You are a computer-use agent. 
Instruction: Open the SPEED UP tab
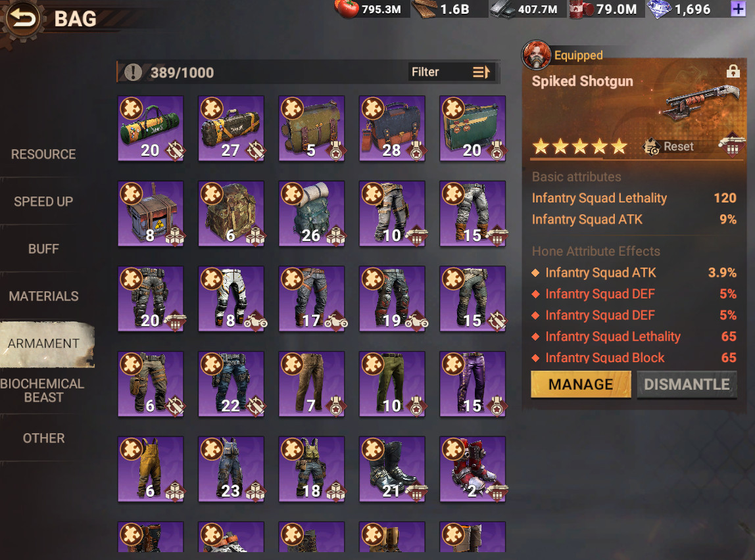click(x=43, y=202)
